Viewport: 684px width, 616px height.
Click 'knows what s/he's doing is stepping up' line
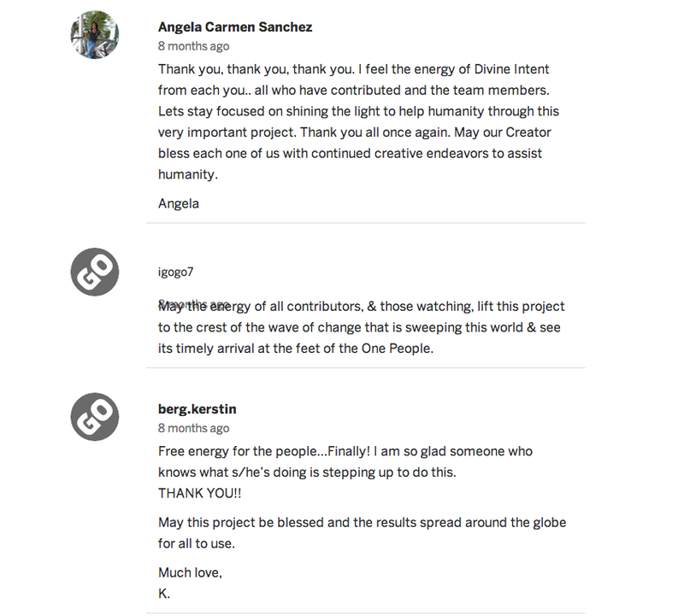click(x=307, y=472)
